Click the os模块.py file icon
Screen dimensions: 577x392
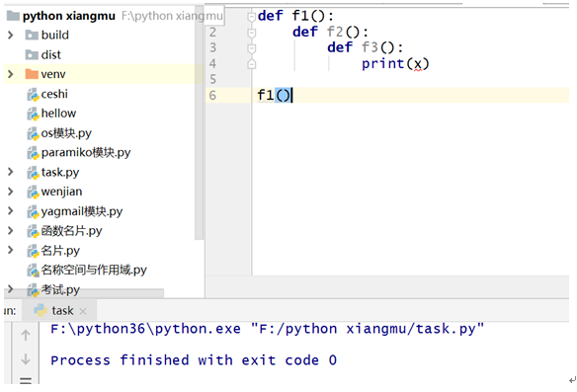click(33, 133)
